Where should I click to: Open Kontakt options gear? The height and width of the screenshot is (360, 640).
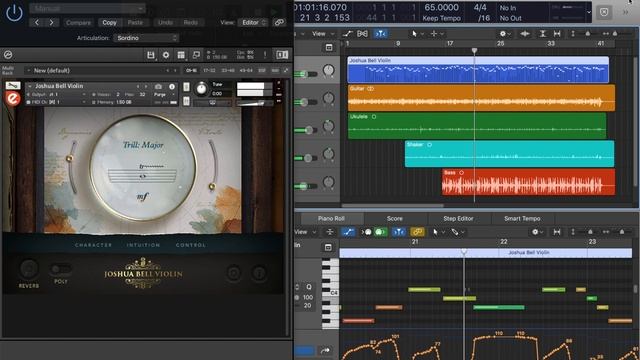(166, 55)
